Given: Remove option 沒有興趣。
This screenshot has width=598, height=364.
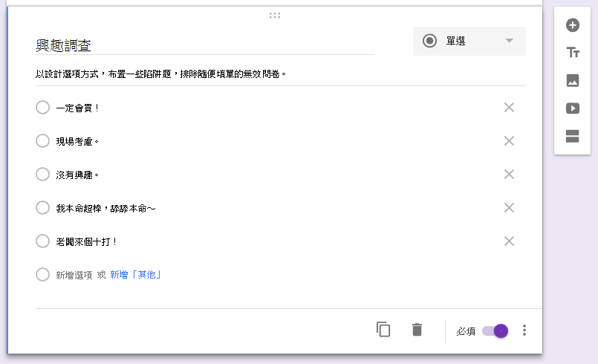Looking at the screenshot, I should (x=509, y=175).
